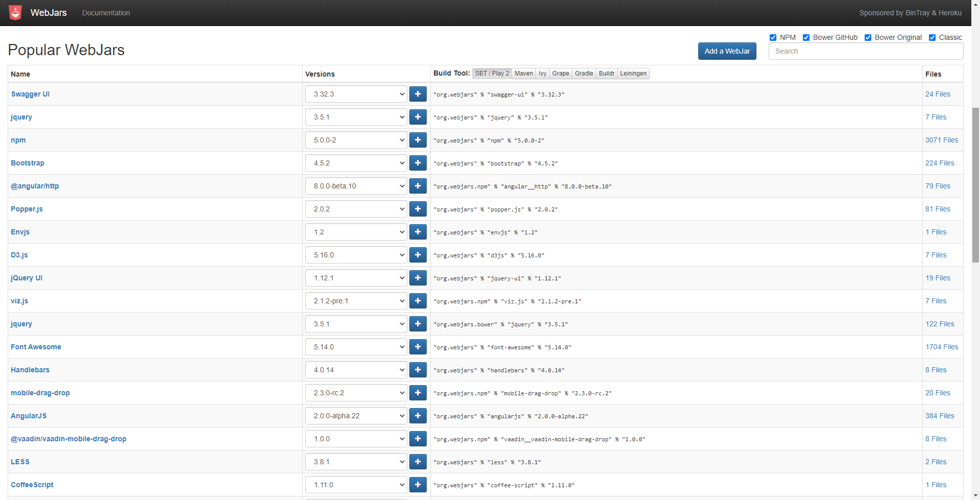The image size is (980, 500).
Task: Click plus button for Handlebars row
Action: 418,370
